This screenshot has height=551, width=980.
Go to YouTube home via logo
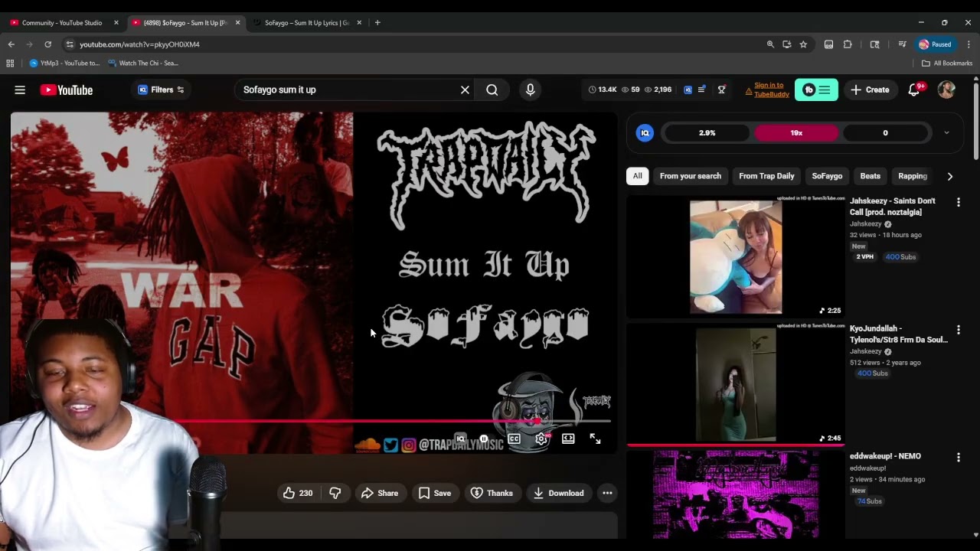click(67, 90)
